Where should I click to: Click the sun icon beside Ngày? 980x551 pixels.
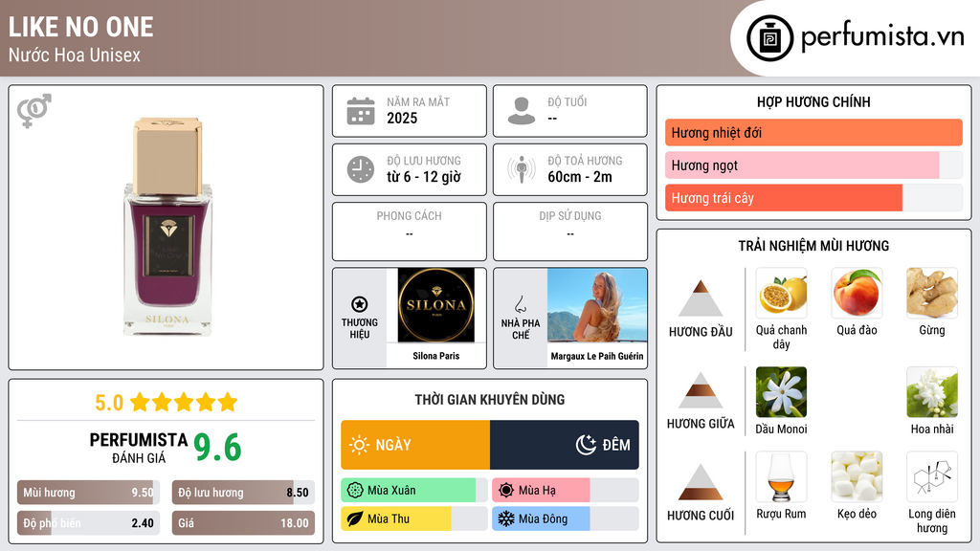tap(359, 445)
